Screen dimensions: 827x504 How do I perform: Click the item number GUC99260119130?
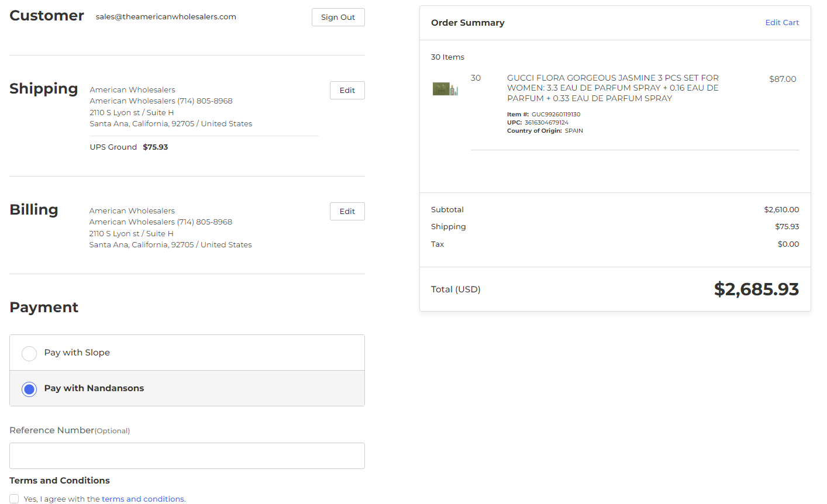coord(556,115)
